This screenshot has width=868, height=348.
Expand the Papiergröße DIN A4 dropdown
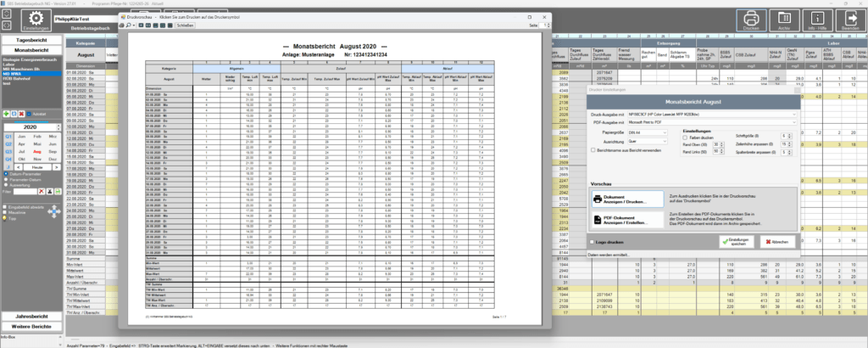coord(647,133)
